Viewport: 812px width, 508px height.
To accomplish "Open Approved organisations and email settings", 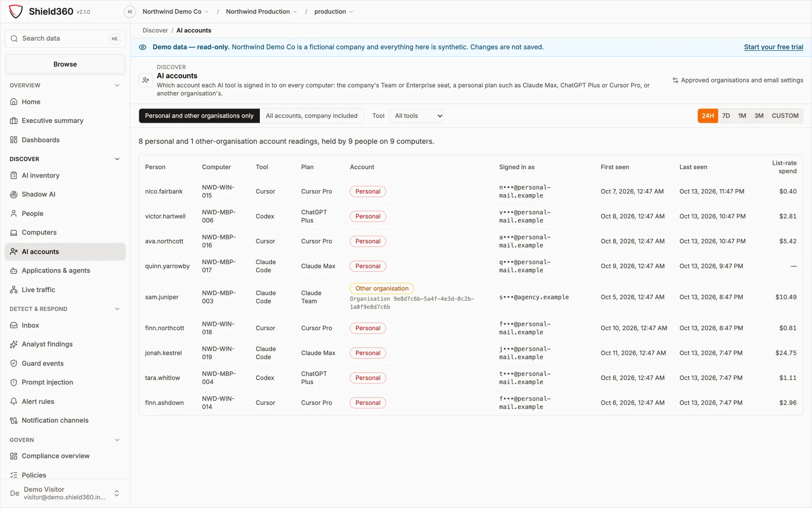I will pyautogui.click(x=738, y=80).
